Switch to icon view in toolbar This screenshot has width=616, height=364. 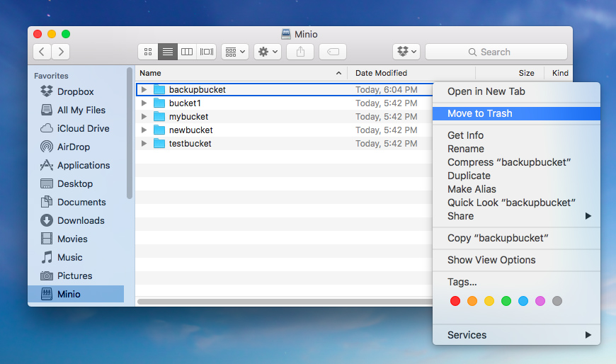(148, 52)
